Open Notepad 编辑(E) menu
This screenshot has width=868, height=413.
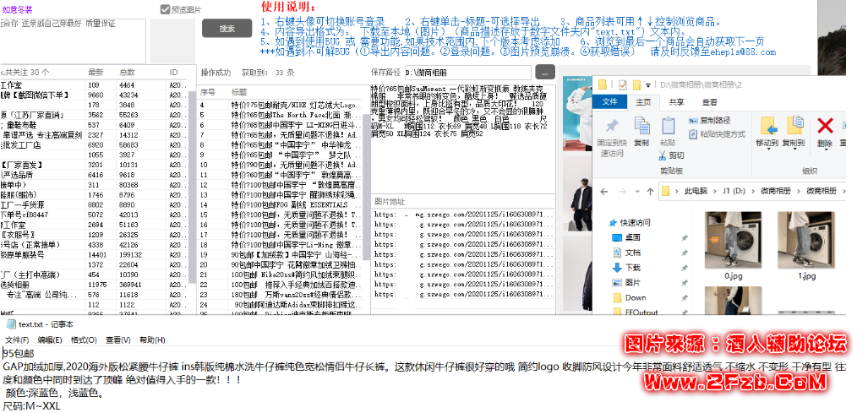click(x=50, y=340)
